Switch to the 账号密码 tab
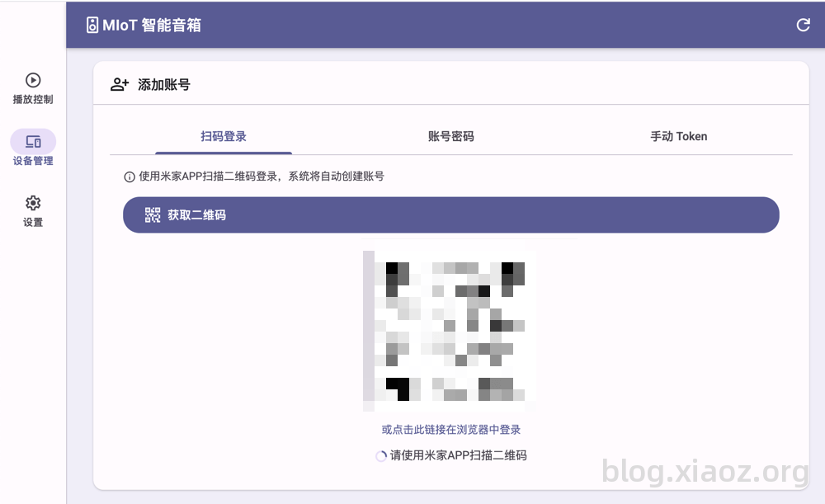 pyautogui.click(x=451, y=136)
